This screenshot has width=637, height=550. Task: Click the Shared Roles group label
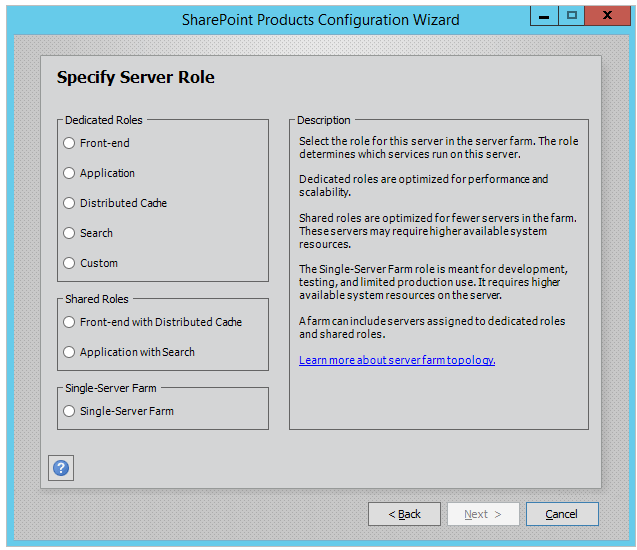click(97, 299)
